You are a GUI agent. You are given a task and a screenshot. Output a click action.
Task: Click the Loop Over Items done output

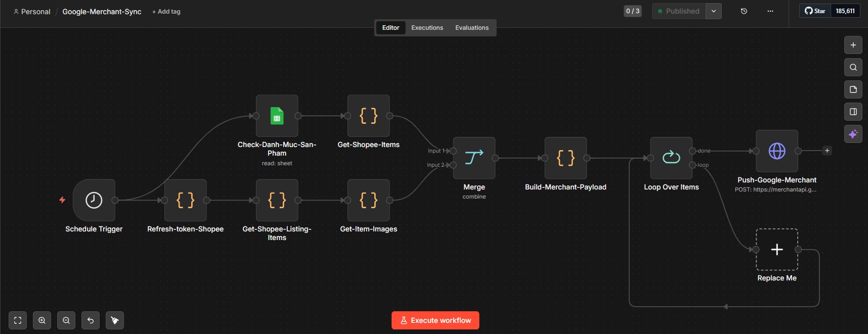tap(692, 151)
